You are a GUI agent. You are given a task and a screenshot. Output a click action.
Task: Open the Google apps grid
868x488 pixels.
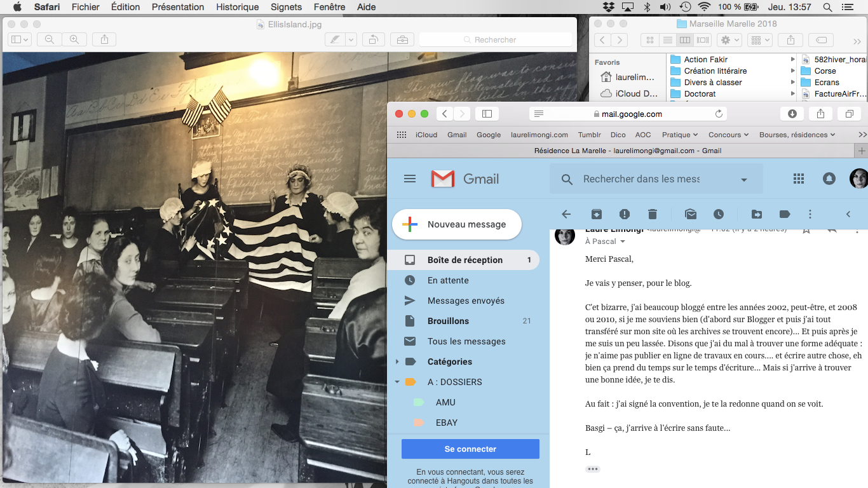click(x=799, y=179)
